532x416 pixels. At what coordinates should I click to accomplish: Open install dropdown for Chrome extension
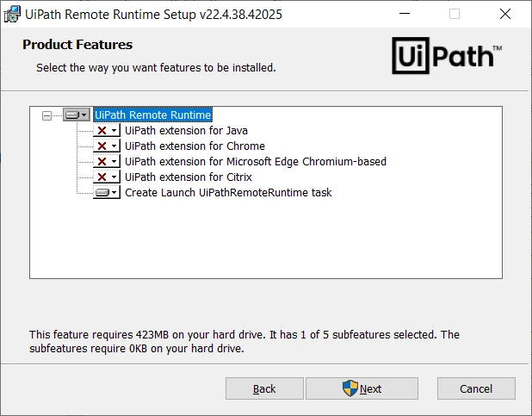[107, 146]
